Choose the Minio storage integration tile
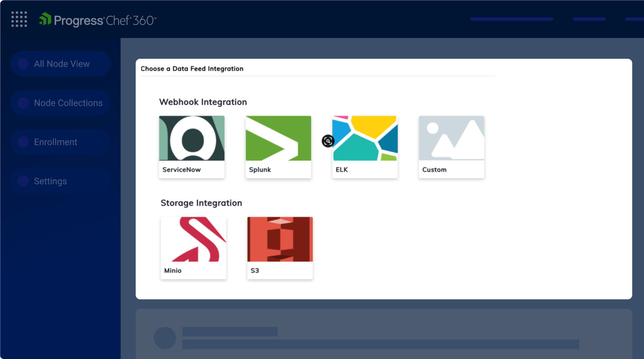Viewport: 644px width, 359px height. pyautogui.click(x=194, y=248)
